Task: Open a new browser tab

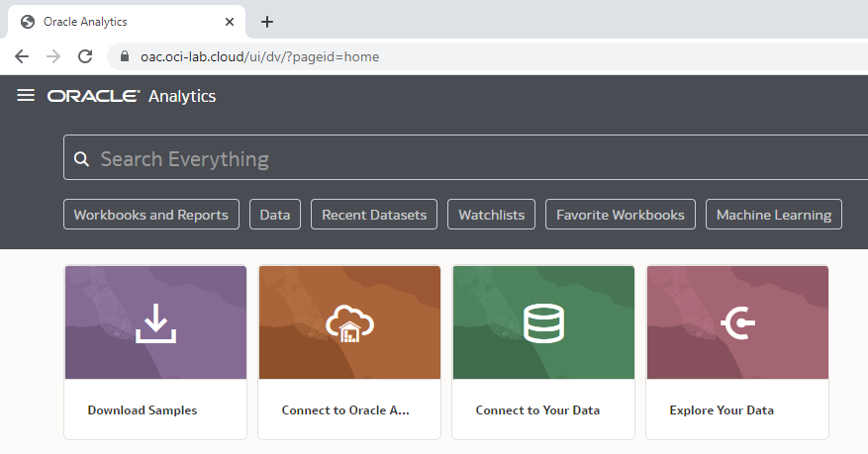Action: [267, 22]
